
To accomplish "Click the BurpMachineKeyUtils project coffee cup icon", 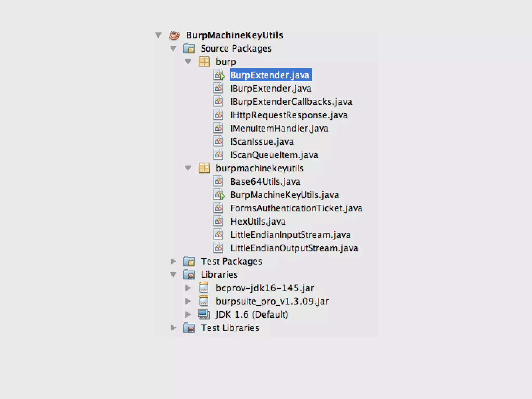I will [x=175, y=35].
